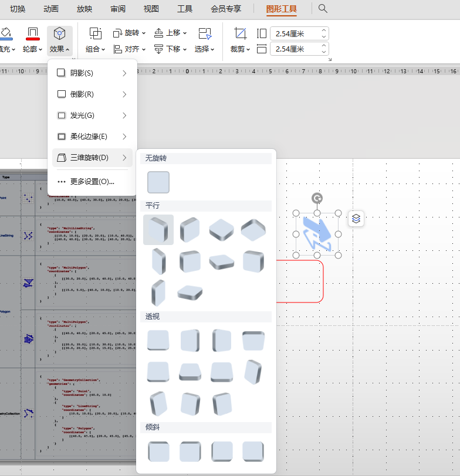Open the 动画 ribbon tab

(50, 9)
